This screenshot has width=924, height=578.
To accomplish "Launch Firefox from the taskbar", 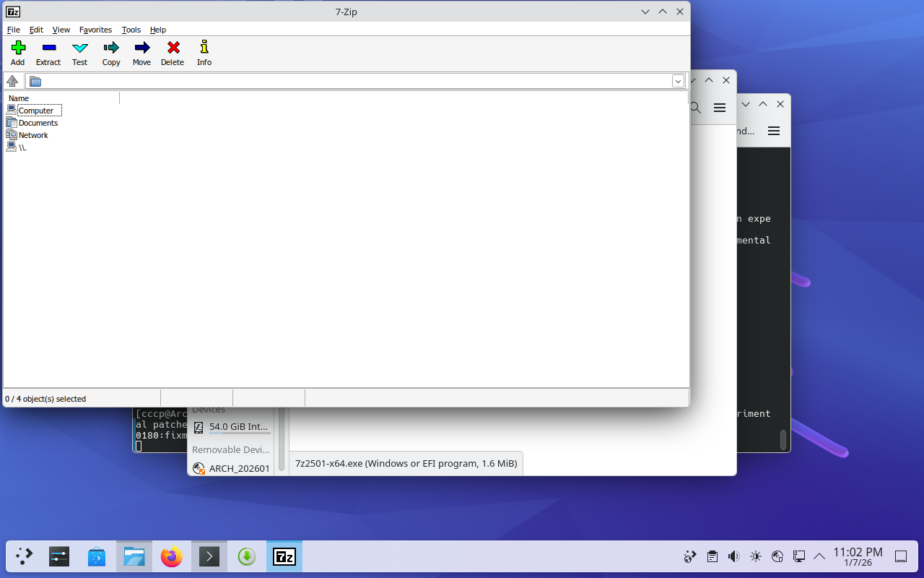I will click(172, 556).
